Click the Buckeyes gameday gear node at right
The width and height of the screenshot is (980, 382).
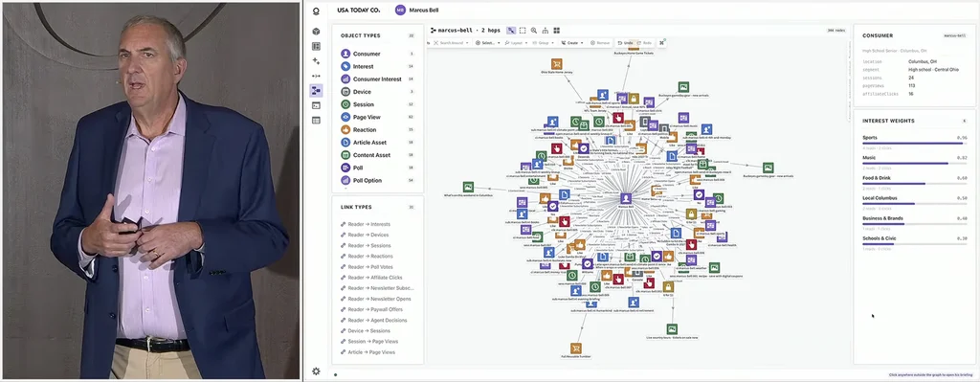(768, 168)
